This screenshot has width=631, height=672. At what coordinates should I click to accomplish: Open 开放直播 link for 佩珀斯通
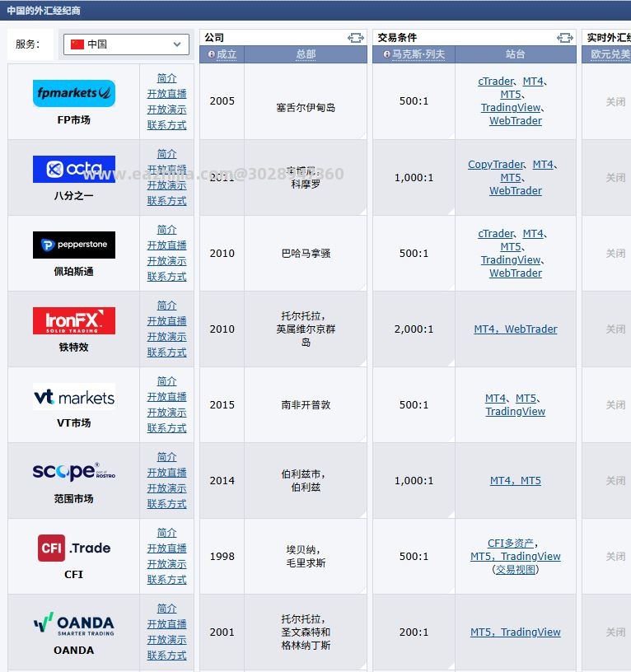click(x=166, y=245)
